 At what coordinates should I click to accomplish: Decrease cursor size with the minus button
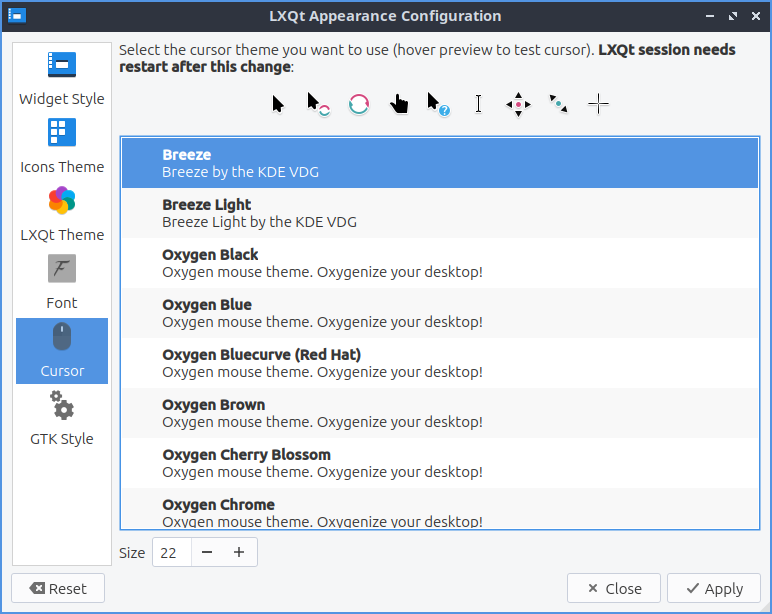click(207, 552)
